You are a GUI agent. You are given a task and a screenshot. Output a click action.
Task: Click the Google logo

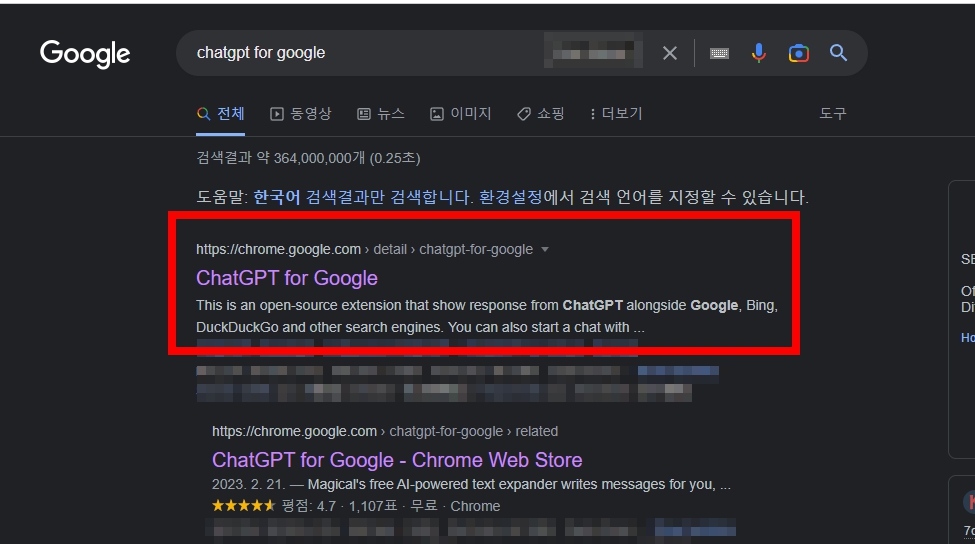pos(85,53)
